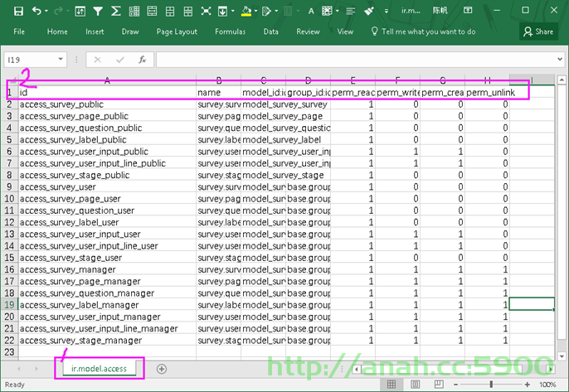Image resolution: width=569 pixels, height=392 pixels.
Task: Open the Review ribbon tab
Action: 308,31
